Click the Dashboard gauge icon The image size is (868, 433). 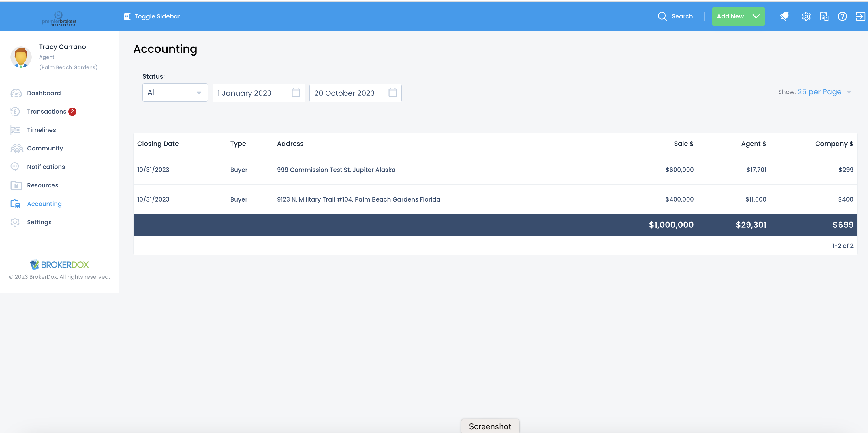coord(16,93)
